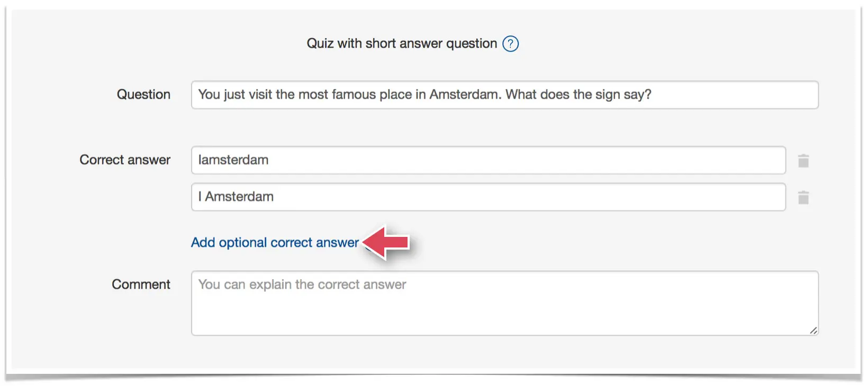This screenshot has height=386, width=868.
Task: Place cursor after 'sign say?' in Question
Action: click(x=653, y=95)
